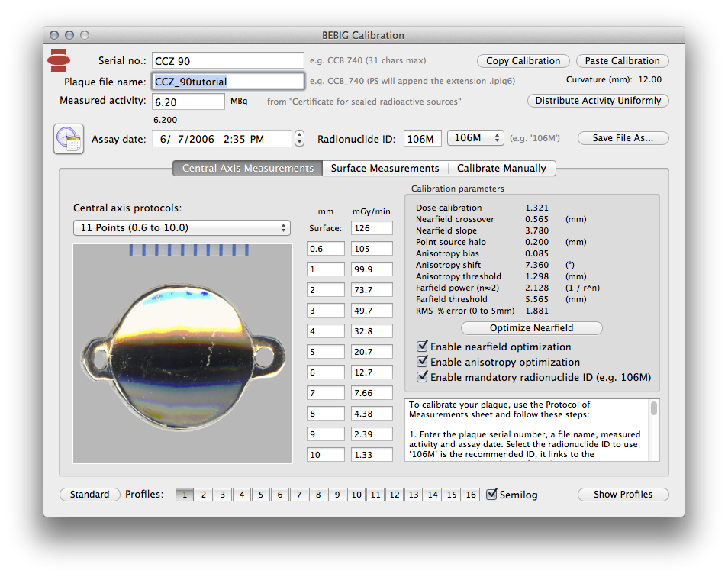Click Distribute Activity Uniformly button
The height and width of the screenshot is (577, 728).
point(598,101)
